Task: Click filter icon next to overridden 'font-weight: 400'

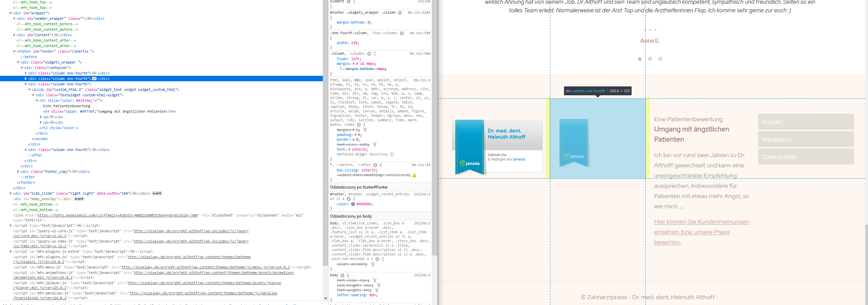Action: click(377, 290)
